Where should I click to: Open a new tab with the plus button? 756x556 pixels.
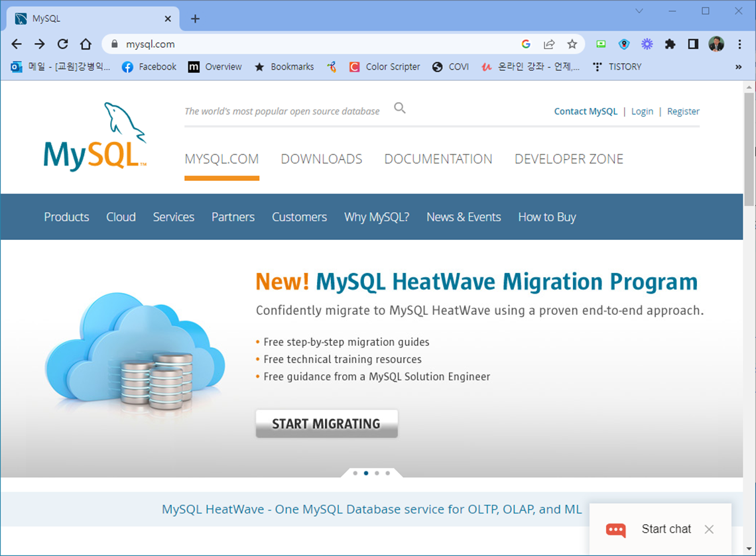(195, 19)
